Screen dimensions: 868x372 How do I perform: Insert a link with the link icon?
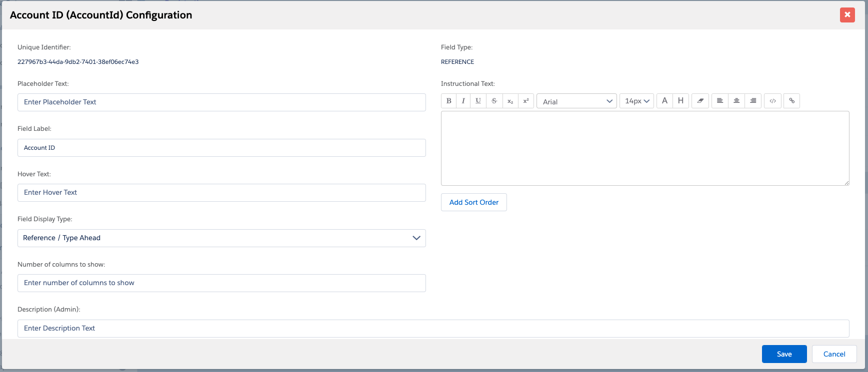tap(791, 101)
